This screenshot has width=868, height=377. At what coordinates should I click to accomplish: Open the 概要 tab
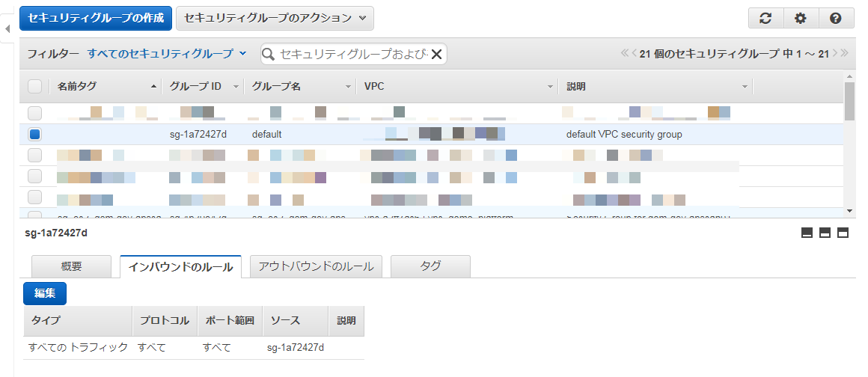point(71,266)
